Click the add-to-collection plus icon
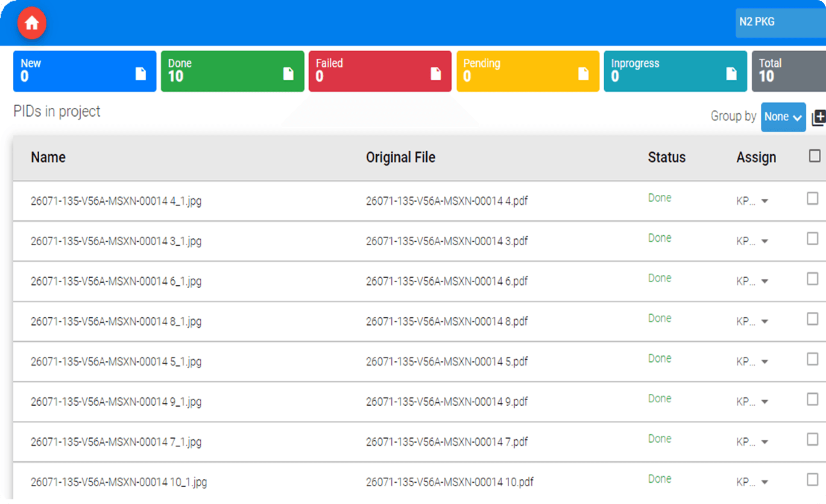The image size is (826, 504). (x=819, y=117)
